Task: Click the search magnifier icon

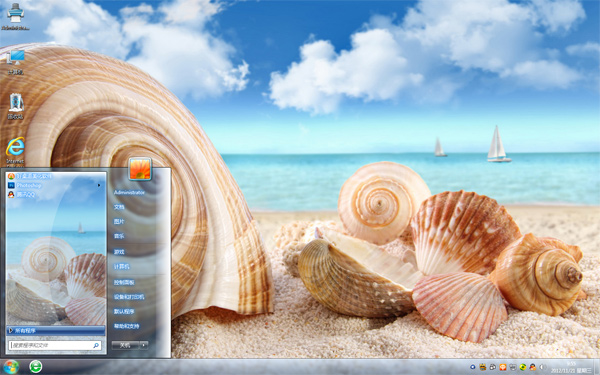Action: [x=96, y=345]
